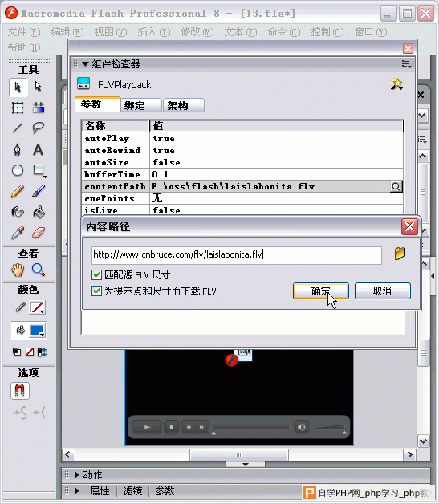439x504 pixels.
Task: Open the 命令 menu
Action: point(284,32)
